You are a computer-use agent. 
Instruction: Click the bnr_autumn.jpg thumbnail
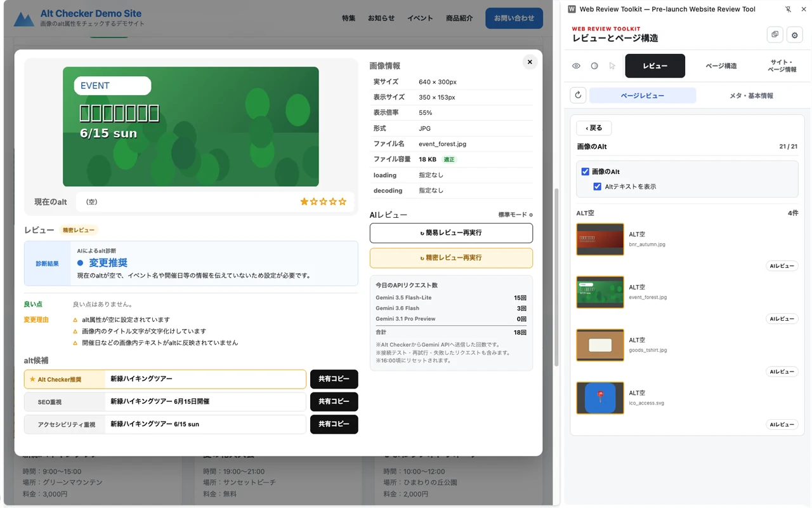(x=600, y=239)
